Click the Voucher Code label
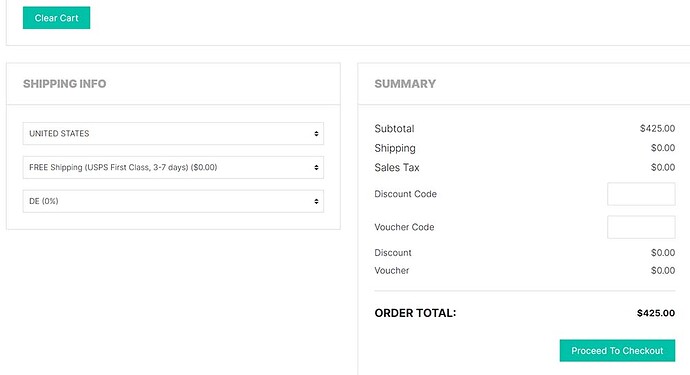Image resolution: width=690 pixels, height=375 pixels. 404,227
